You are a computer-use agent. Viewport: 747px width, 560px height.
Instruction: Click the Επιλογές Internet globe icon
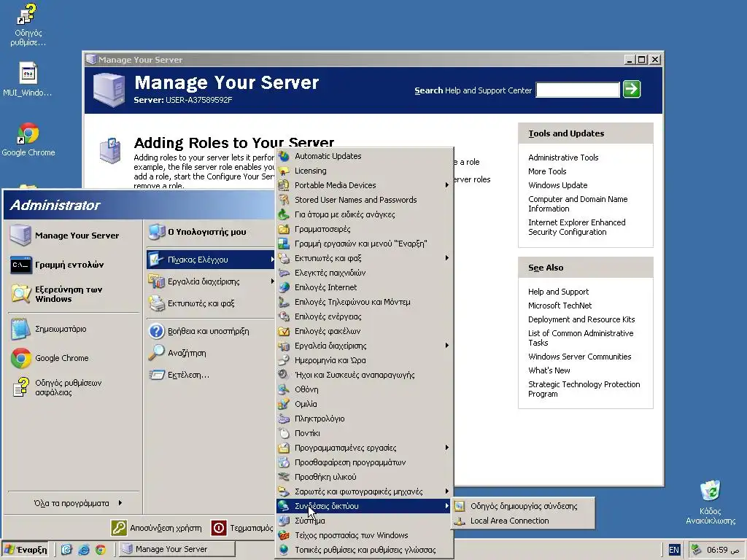(x=284, y=287)
